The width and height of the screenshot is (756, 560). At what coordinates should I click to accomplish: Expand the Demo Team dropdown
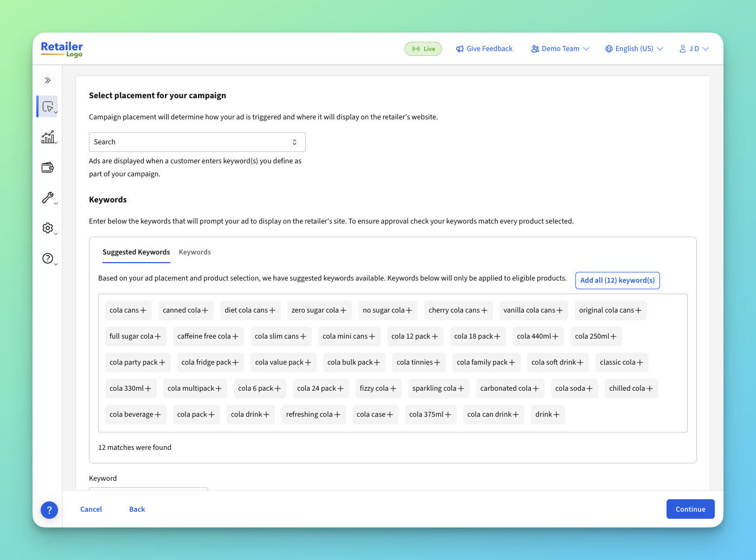tap(560, 49)
